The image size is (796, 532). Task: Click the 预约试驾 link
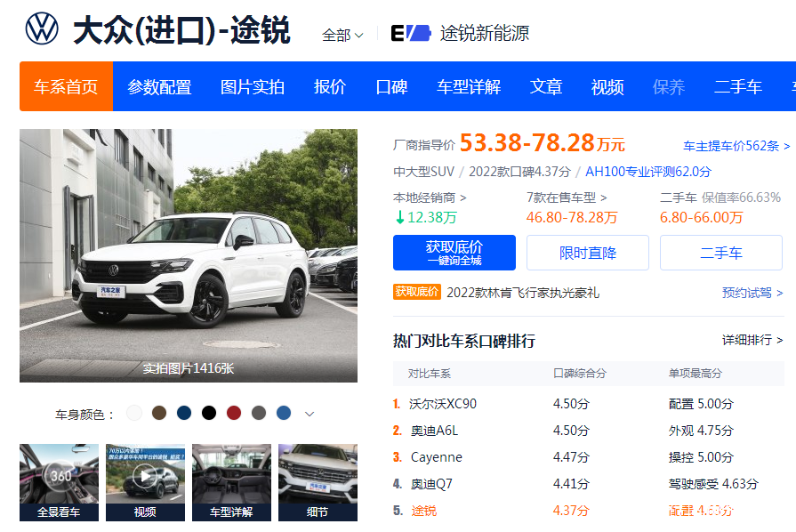point(752,293)
